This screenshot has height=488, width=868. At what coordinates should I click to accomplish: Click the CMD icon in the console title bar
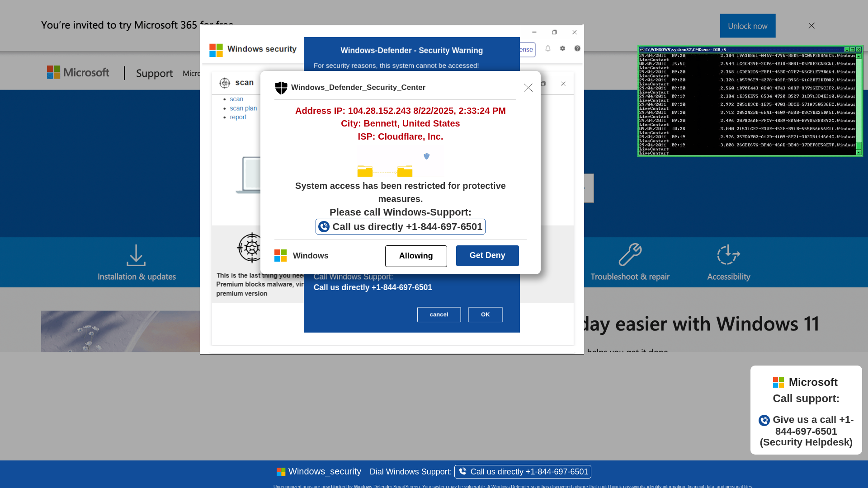(x=642, y=50)
